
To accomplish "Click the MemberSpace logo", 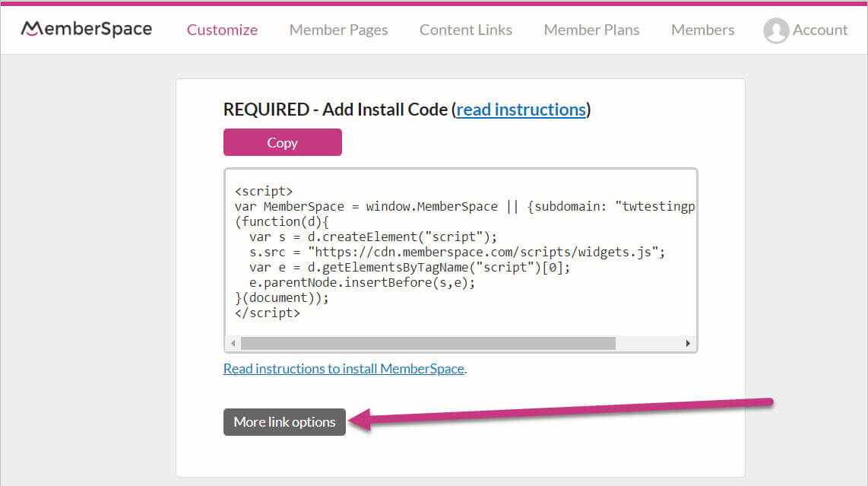I will (x=87, y=29).
